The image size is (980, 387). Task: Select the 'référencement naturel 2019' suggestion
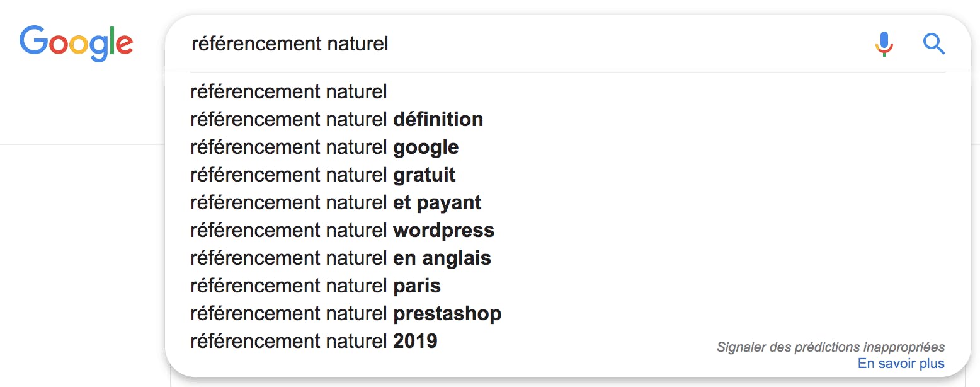click(x=314, y=342)
